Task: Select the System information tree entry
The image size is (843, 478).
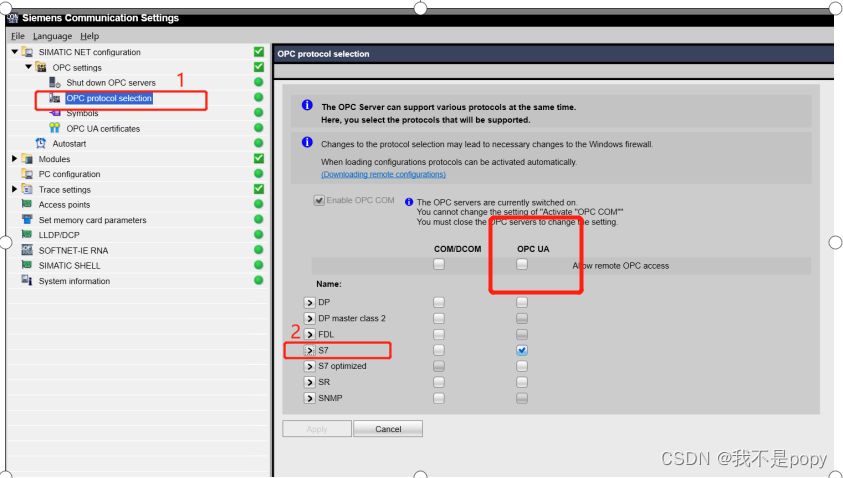Action: [74, 281]
